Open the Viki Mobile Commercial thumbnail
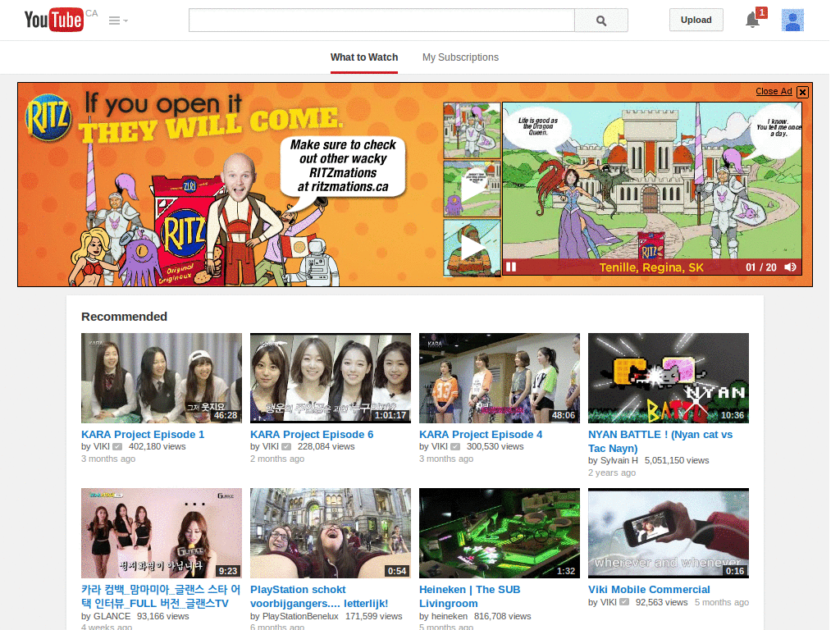This screenshot has width=840, height=630. [669, 533]
